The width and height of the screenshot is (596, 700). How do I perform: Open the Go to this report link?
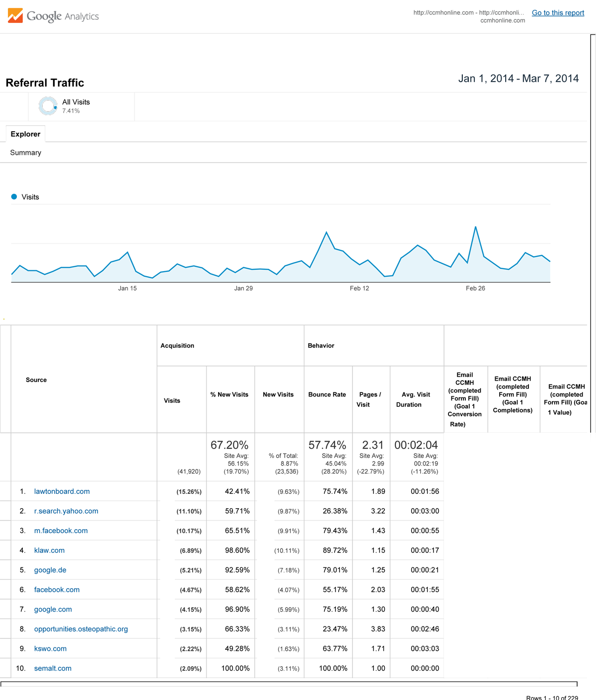point(558,12)
